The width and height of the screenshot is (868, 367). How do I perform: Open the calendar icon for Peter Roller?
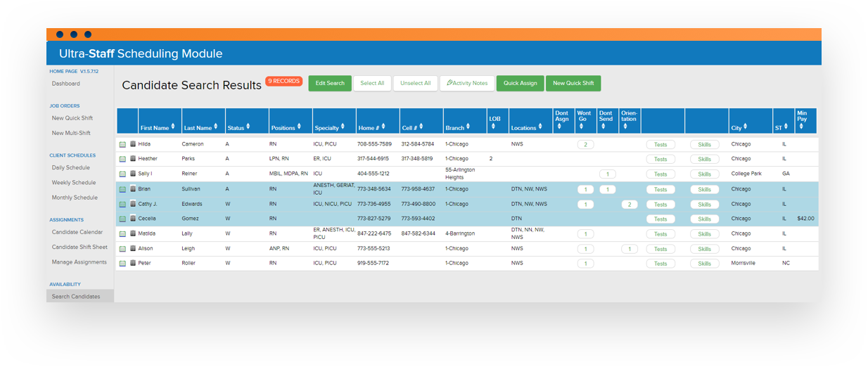[122, 264]
